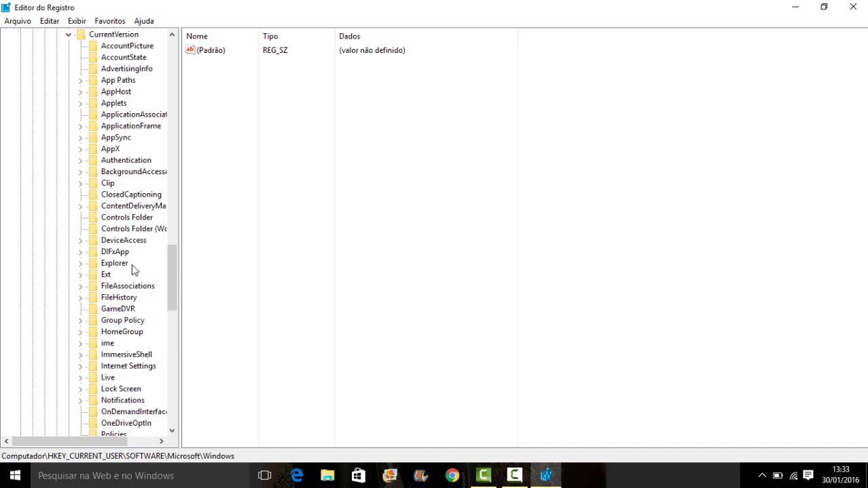The height and width of the screenshot is (488, 868).
Task: Open the Favoritos menu
Action: click(x=110, y=21)
